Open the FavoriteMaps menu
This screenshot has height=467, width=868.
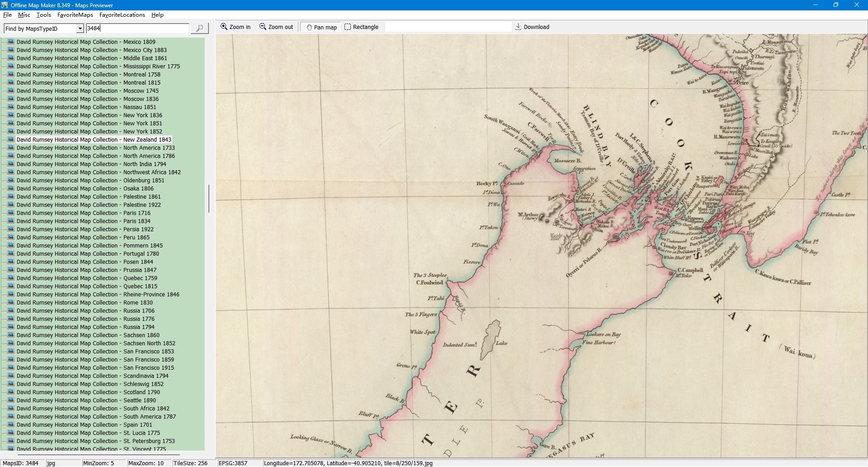pos(75,15)
